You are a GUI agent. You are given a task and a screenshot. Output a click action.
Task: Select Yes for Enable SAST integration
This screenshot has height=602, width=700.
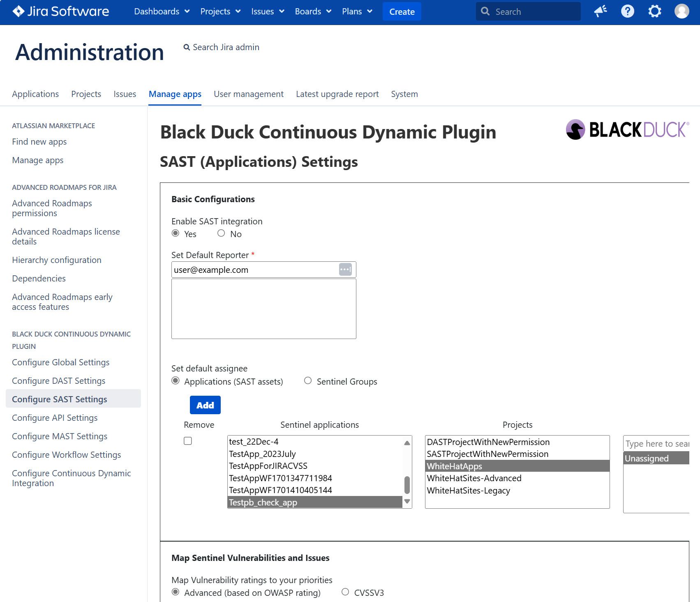[x=176, y=233]
